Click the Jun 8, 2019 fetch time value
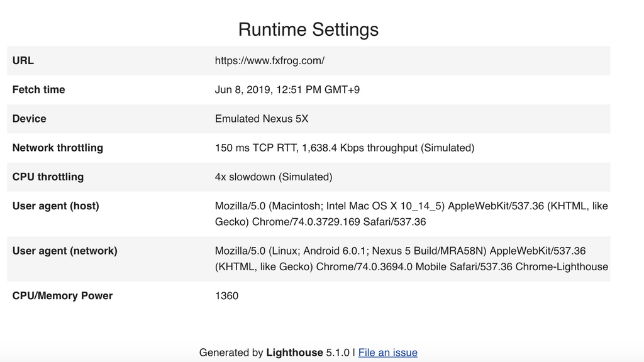Image resolution: width=644 pixels, height=362 pixels. (x=287, y=90)
